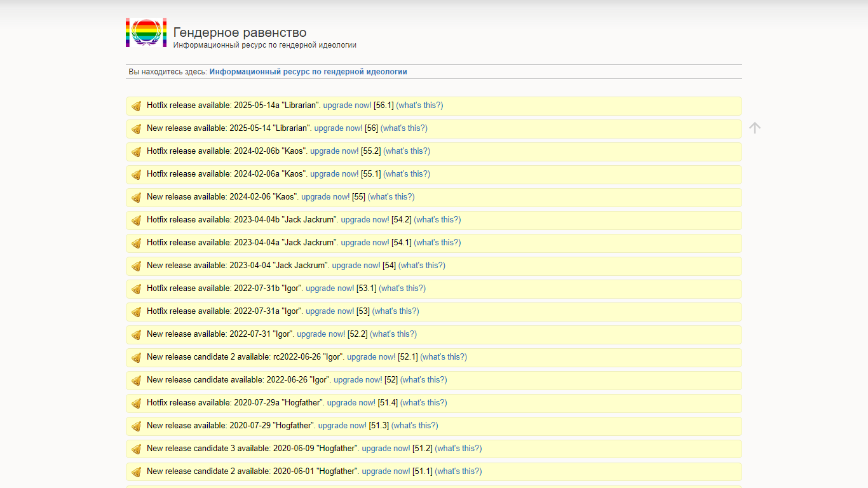Open breadcrumb link Информационный ресурс по гендерной идеологии
Image resolution: width=868 pixels, height=488 pixels.
click(308, 72)
